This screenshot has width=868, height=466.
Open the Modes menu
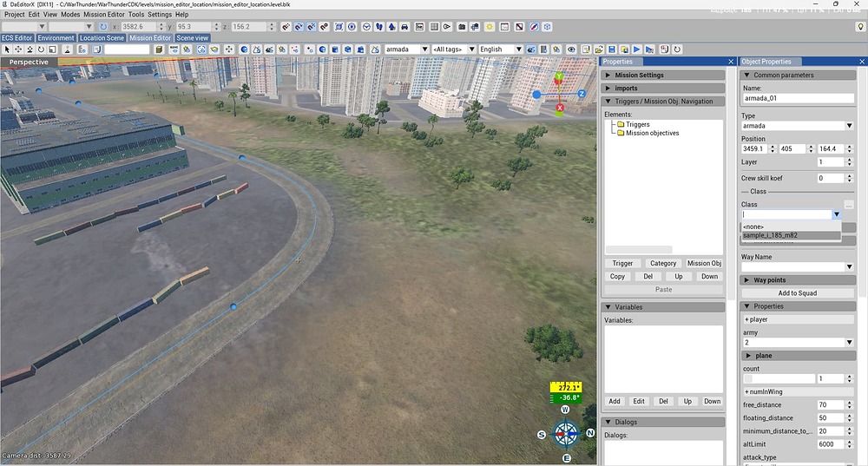pyautogui.click(x=70, y=15)
